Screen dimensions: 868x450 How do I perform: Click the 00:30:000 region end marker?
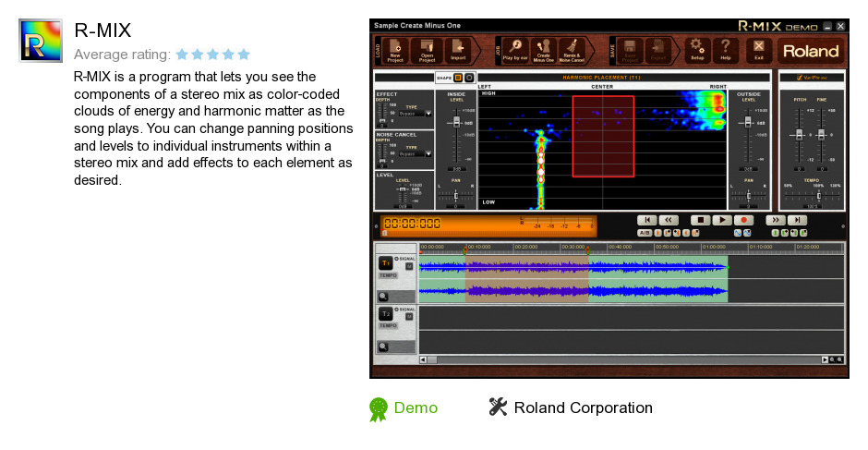(588, 249)
